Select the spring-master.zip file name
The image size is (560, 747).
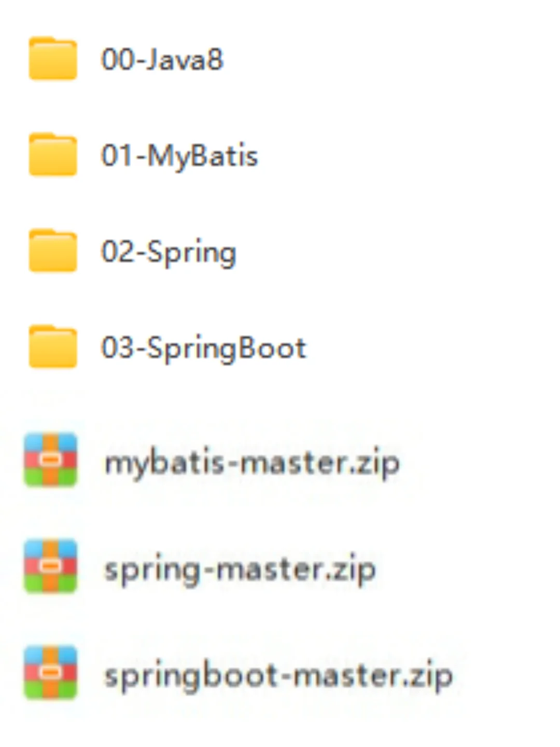[x=240, y=570]
